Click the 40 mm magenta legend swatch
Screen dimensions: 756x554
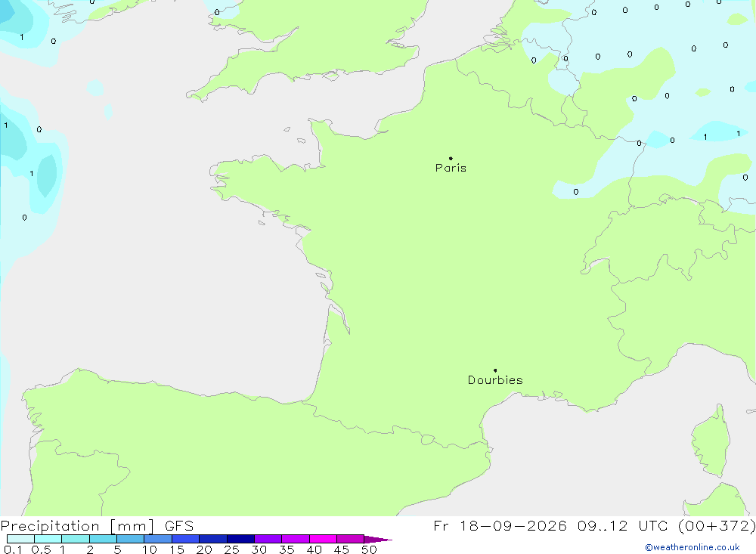[x=323, y=539]
